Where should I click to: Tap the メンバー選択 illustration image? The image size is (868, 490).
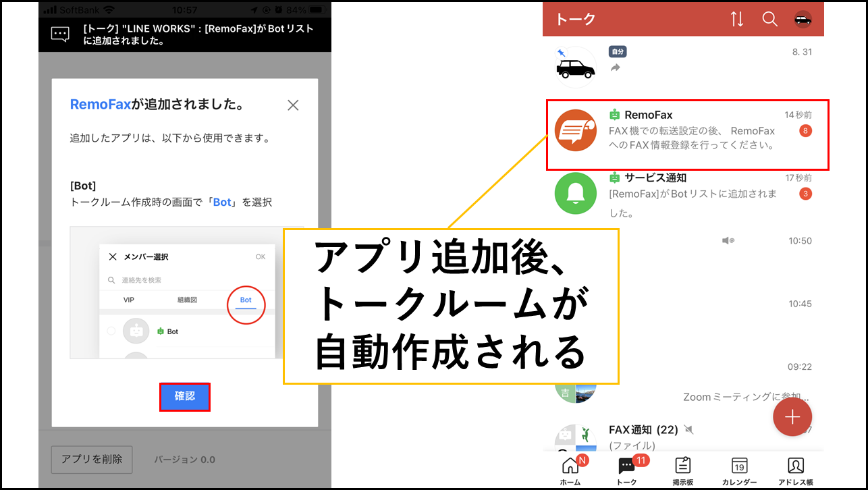tap(187, 293)
